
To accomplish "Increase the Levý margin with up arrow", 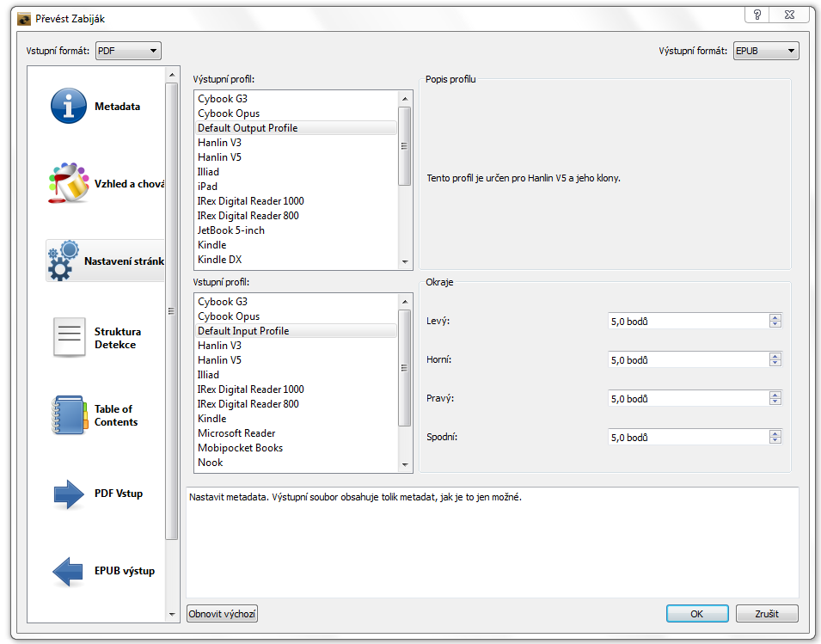I will click(775, 317).
